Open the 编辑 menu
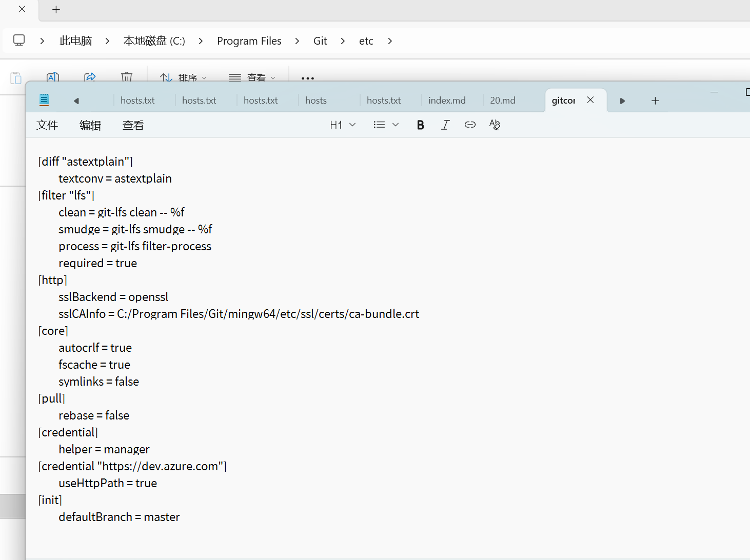This screenshot has height=560, width=750. point(90,126)
